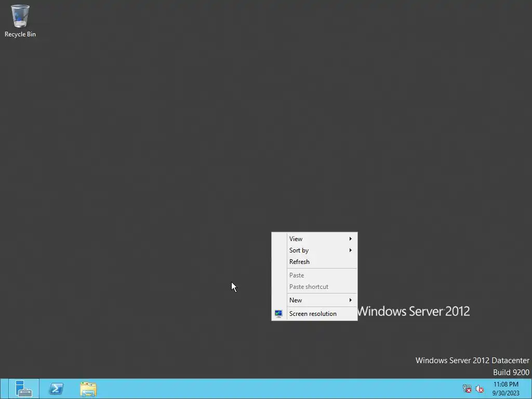Open the Sort by submenu

pos(314,250)
